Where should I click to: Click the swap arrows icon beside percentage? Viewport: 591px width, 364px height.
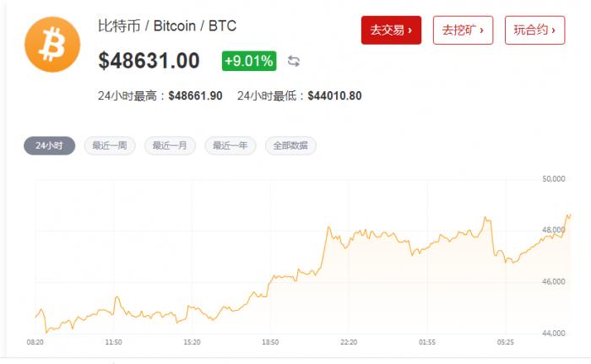tap(294, 61)
